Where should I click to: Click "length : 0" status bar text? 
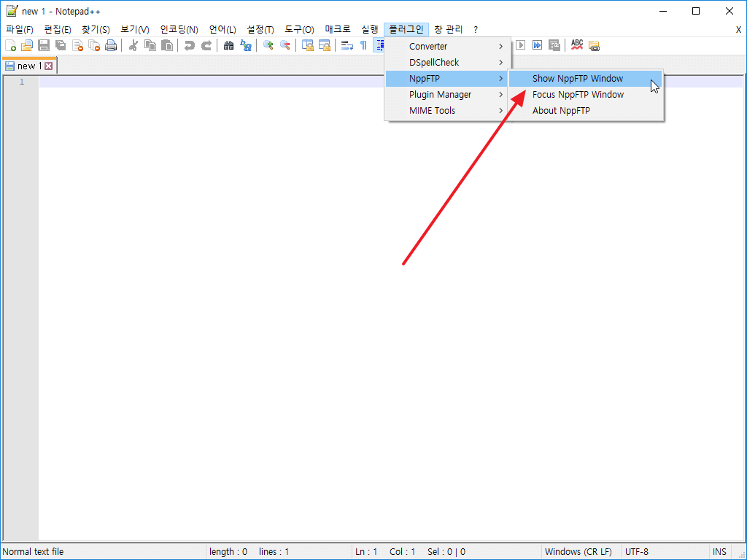(228, 551)
